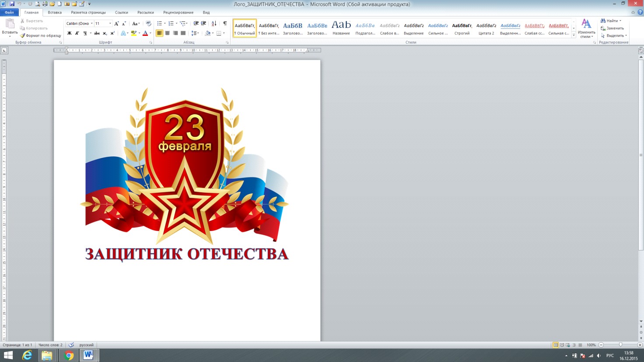The width and height of the screenshot is (644, 362).
Task: Open Chrome from the taskbar
Action: pos(69,355)
